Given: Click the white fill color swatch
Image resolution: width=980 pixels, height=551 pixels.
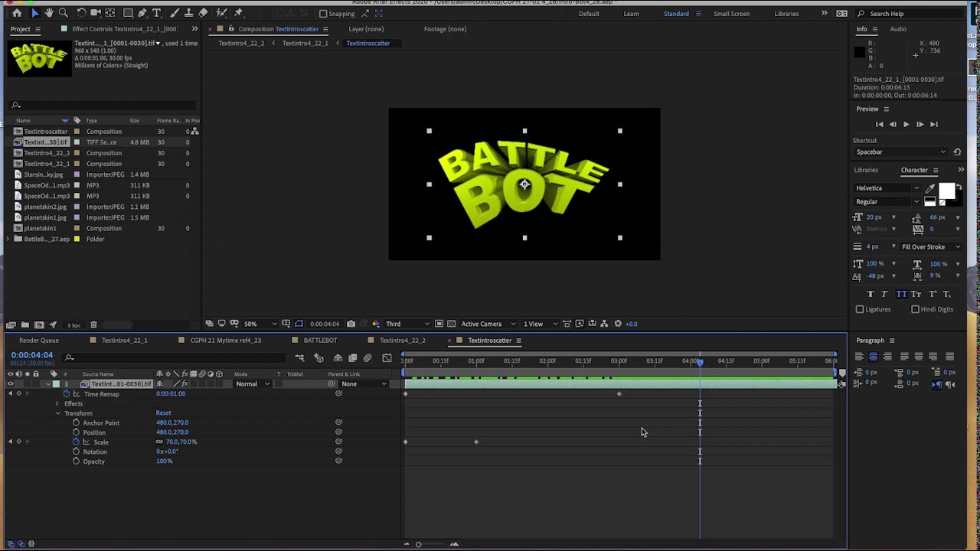Looking at the screenshot, I should [x=946, y=191].
